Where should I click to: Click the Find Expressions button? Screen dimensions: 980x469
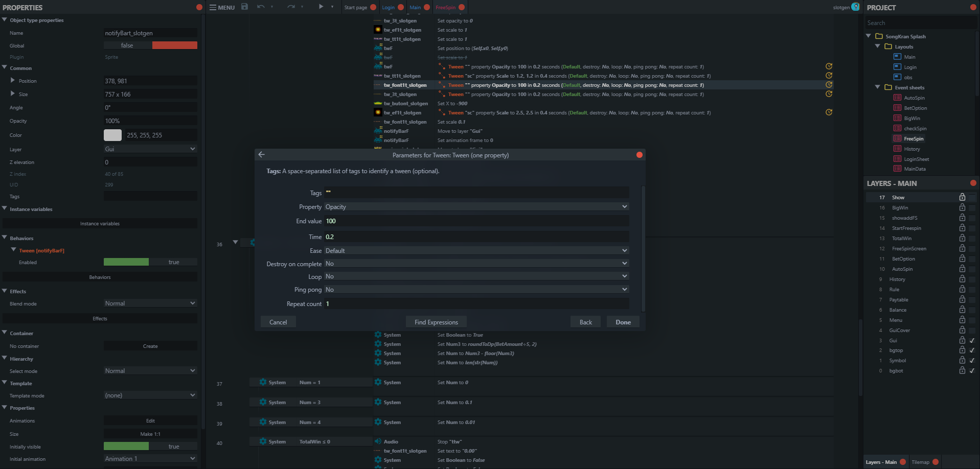point(436,322)
